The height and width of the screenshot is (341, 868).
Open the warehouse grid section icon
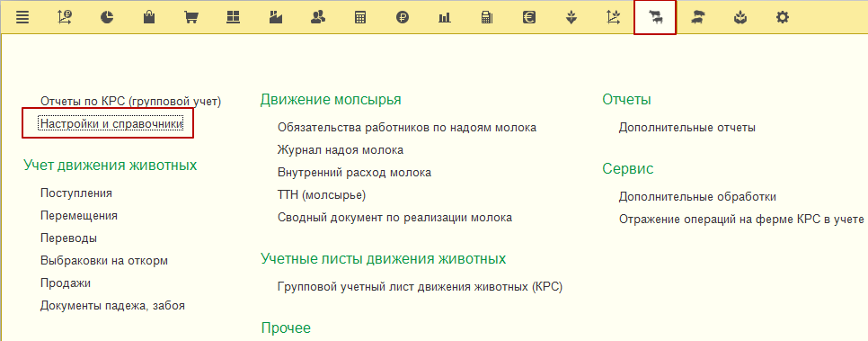tap(233, 18)
